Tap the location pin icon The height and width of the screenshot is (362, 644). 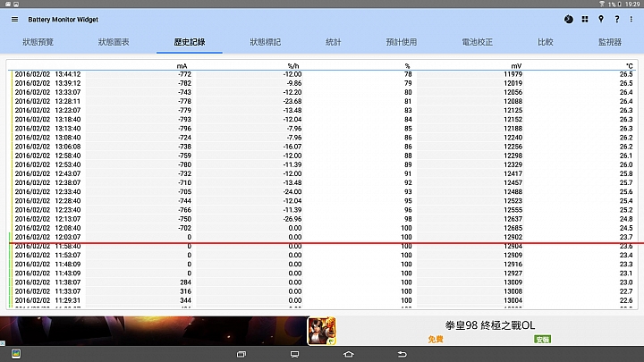(x=601, y=20)
